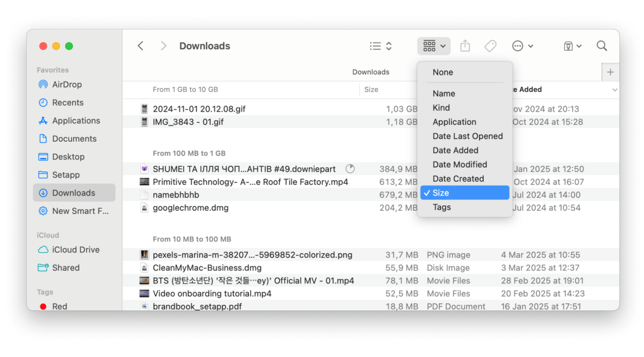Go forward with the right chevron button
The height and width of the screenshot is (357, 644).
tap(163, 46)
